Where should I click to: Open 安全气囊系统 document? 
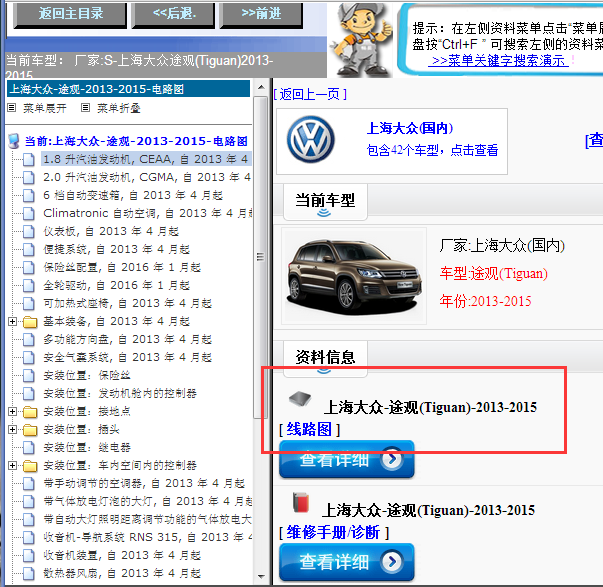point(127,357)
